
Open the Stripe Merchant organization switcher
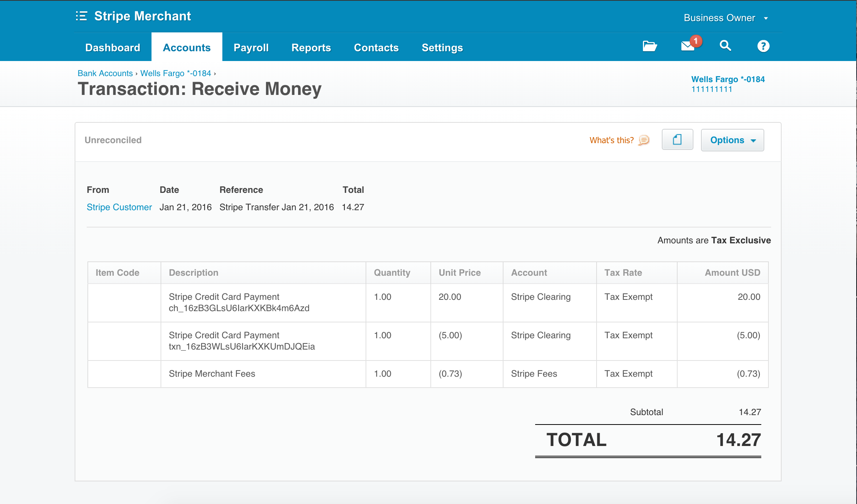click(142, 16)
